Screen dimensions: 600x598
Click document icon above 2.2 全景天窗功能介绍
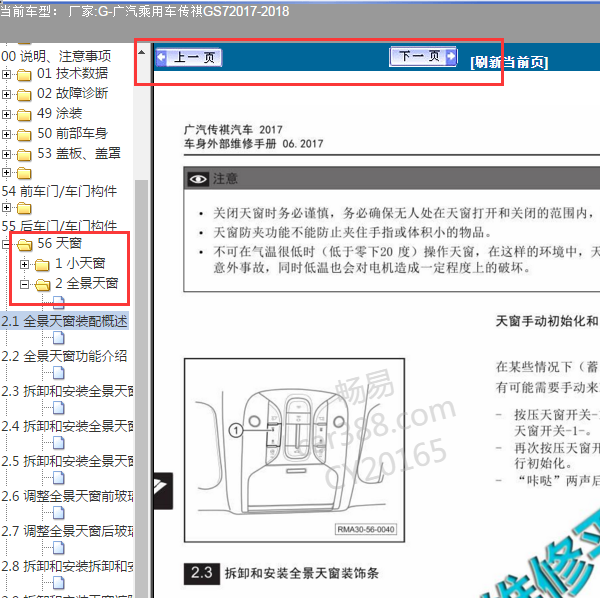coord(59,338)
